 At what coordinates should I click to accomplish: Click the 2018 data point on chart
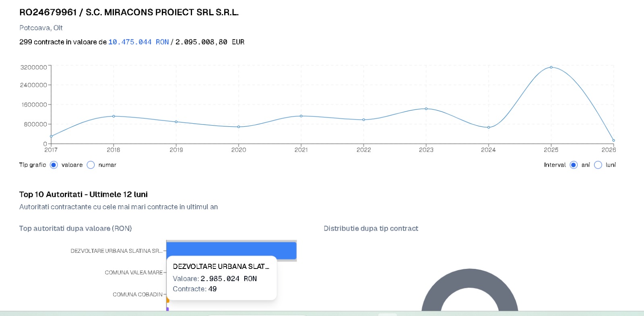pyautogui.click(x=114, y=116)
